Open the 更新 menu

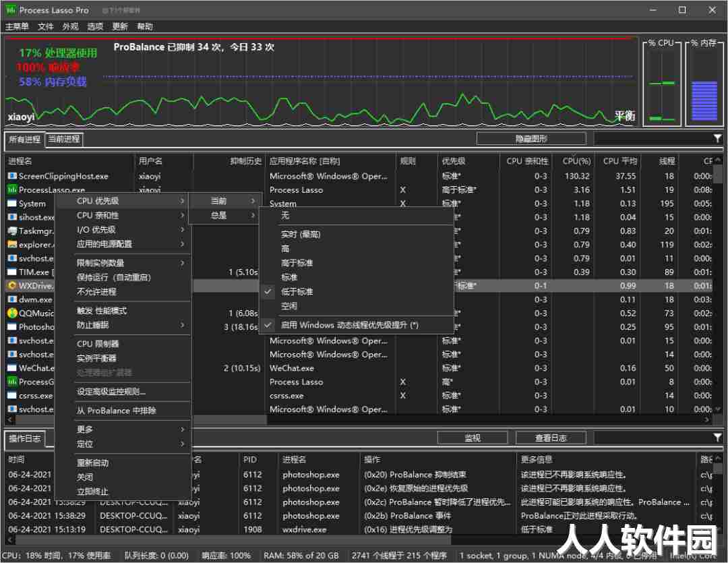tap(120, 26)
